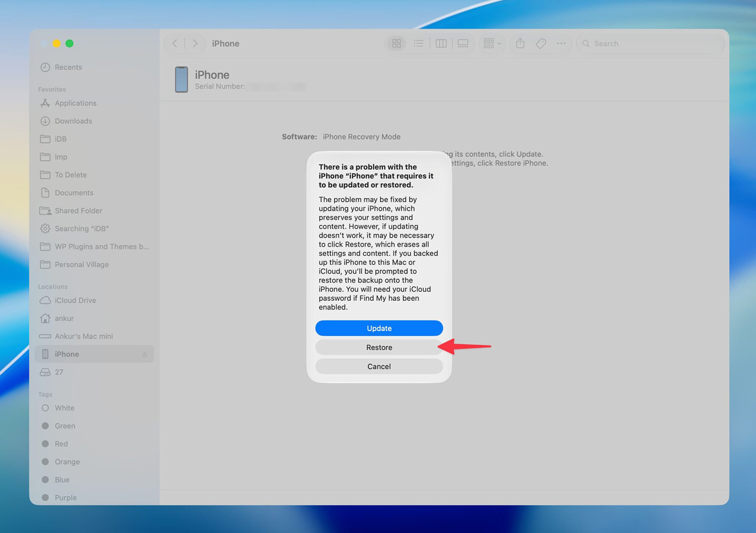Select the Imp folder in sidebar
756x533 pixels.
[x=94, y=157]
